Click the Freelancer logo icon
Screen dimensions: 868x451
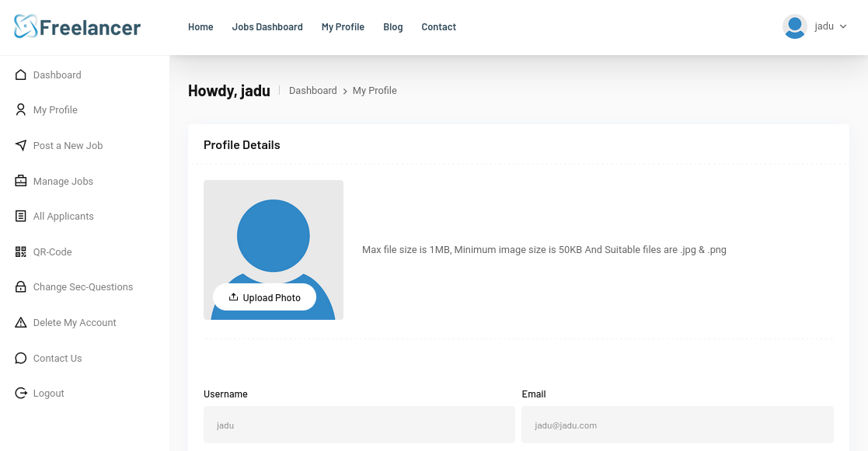[26, 26]
